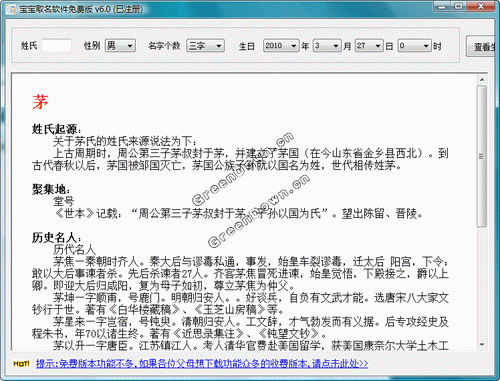Close the baby naming software window
The image size is (500, 381).
coord(481,6)
